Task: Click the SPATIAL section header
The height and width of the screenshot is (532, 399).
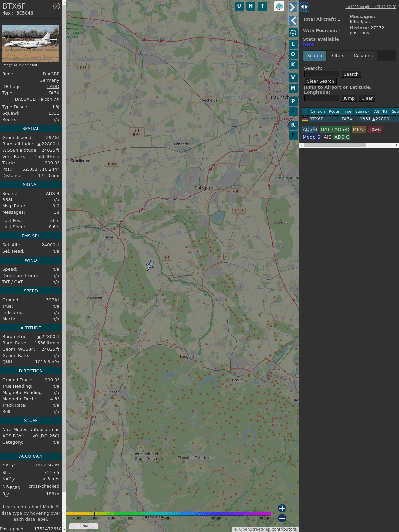Action: pyautogui.click(x=31, y=129)
